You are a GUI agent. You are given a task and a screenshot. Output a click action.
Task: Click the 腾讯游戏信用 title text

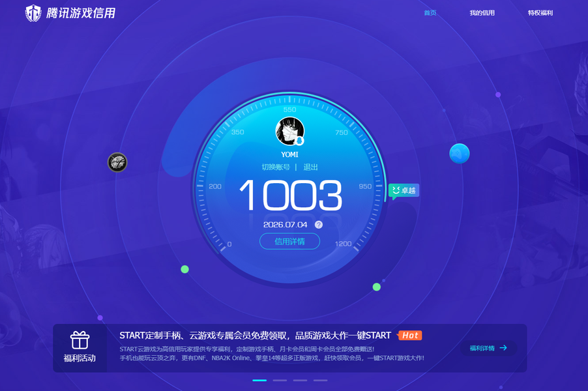pos(81,13)
